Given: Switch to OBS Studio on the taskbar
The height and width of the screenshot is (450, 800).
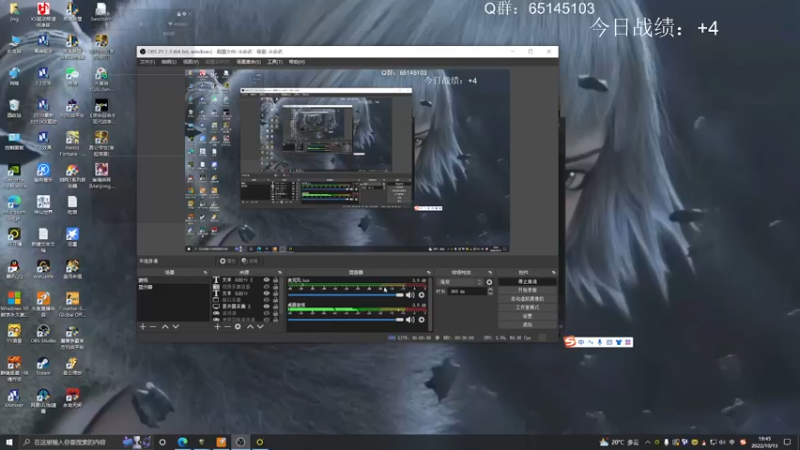Looking at the screenshot, I should [x=240, y=442].
